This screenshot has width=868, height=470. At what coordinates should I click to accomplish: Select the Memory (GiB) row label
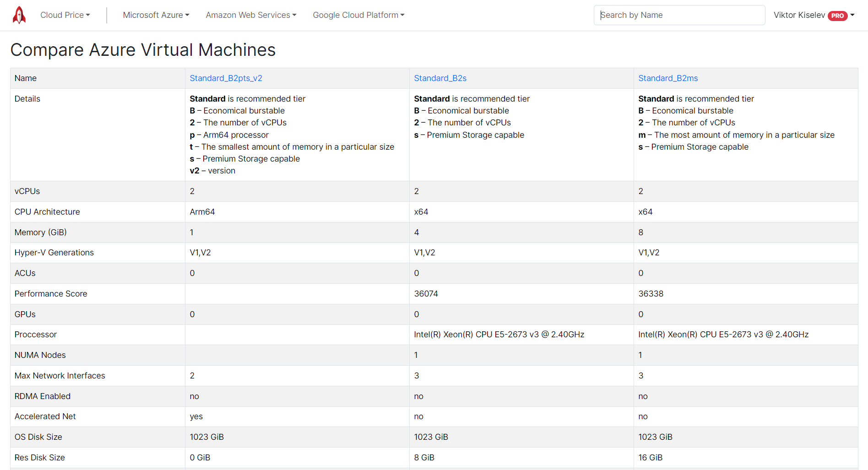(41, 232)
